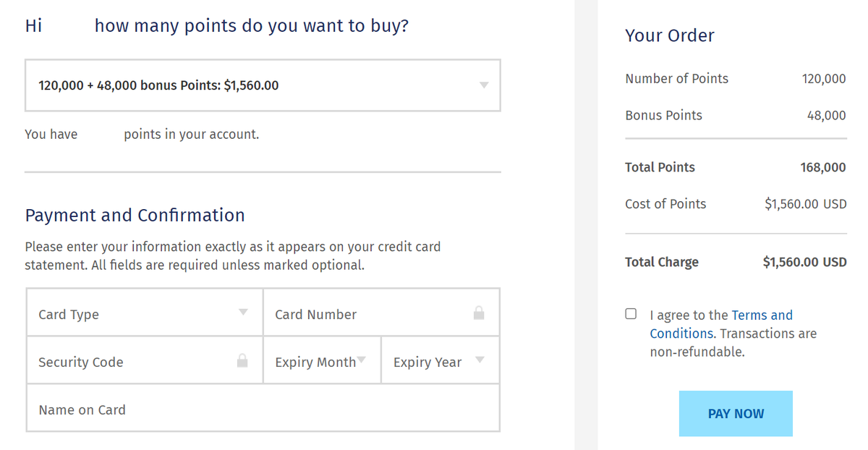Select the Name on Card field
Viewport: 868px width, 450px height.
pos(262,409)
